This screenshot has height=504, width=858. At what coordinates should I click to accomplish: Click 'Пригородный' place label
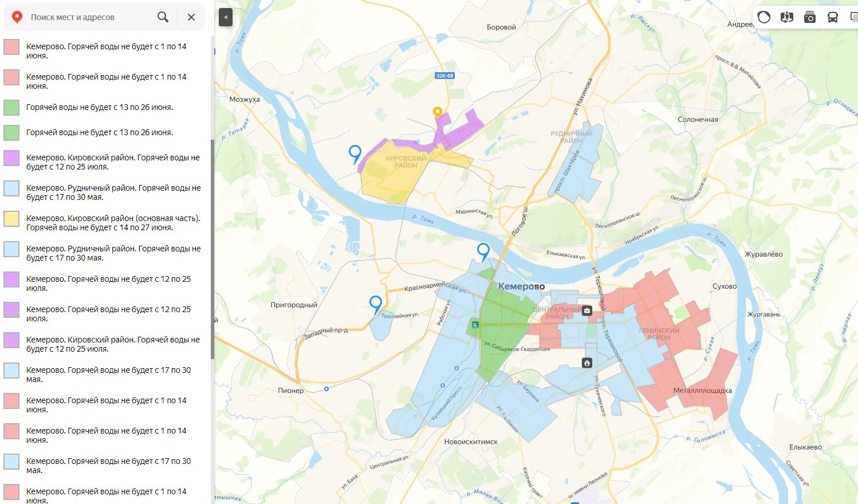point(294,305)
